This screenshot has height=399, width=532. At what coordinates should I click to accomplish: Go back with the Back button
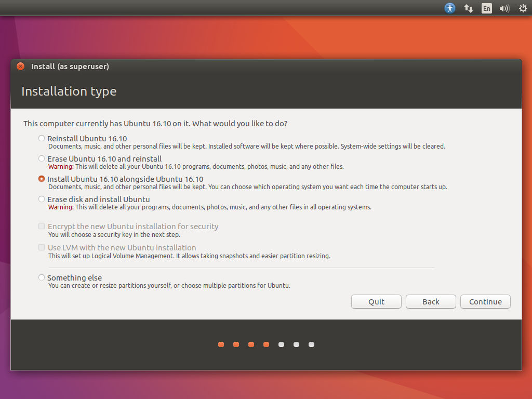431,302
